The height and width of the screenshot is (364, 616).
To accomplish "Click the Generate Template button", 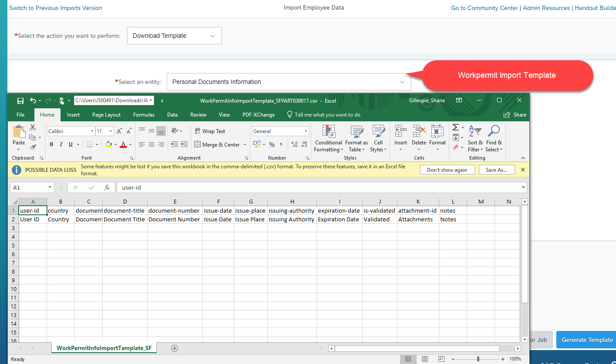I will [586, 340].
